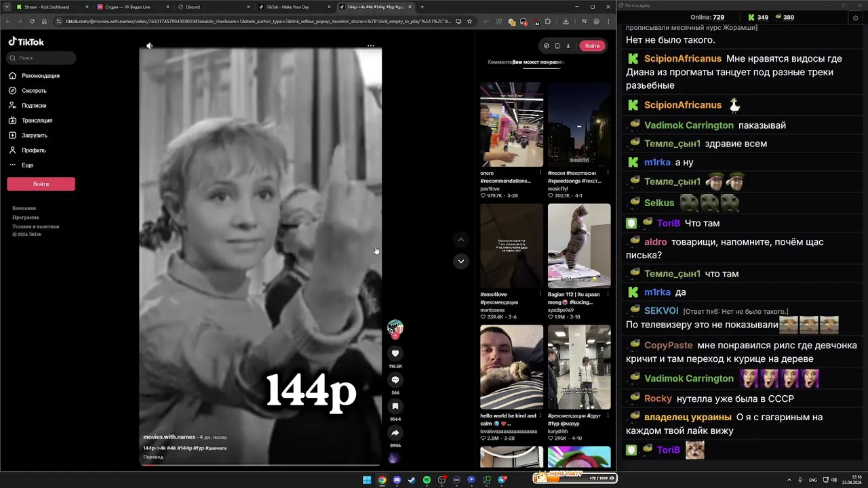Open the man with cat video thumbnail

point(511,367)
